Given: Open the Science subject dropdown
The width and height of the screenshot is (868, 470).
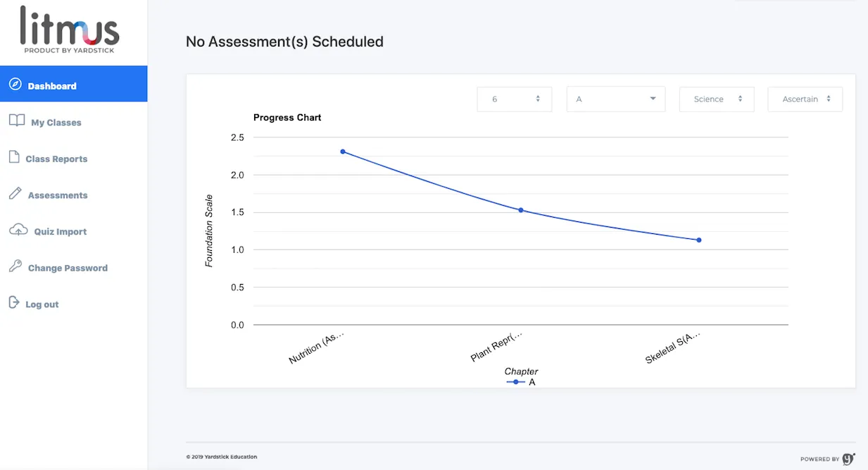Looking at the screenshot, I should pos(716,99).
